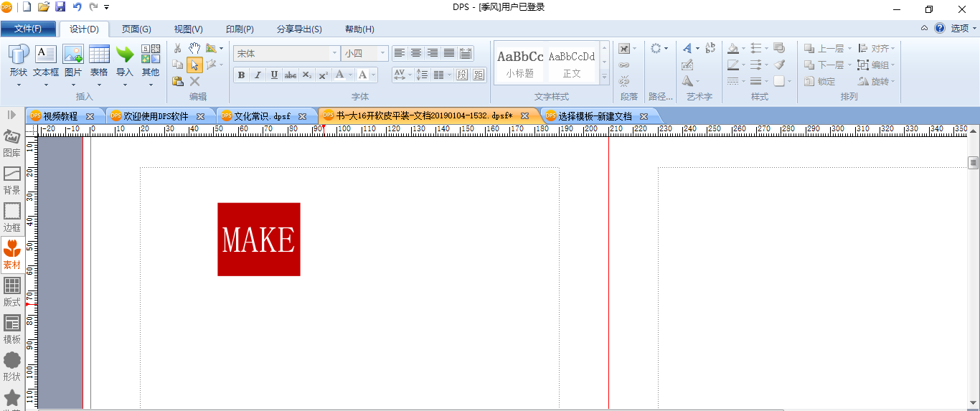Open the 版式 layout panel
The height and width of the screenshot is (411, 980).
12,292
